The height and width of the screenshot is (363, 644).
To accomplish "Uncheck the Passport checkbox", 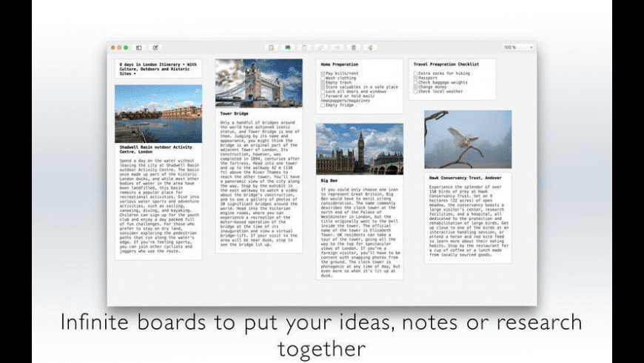I will (x=416, y=78).
